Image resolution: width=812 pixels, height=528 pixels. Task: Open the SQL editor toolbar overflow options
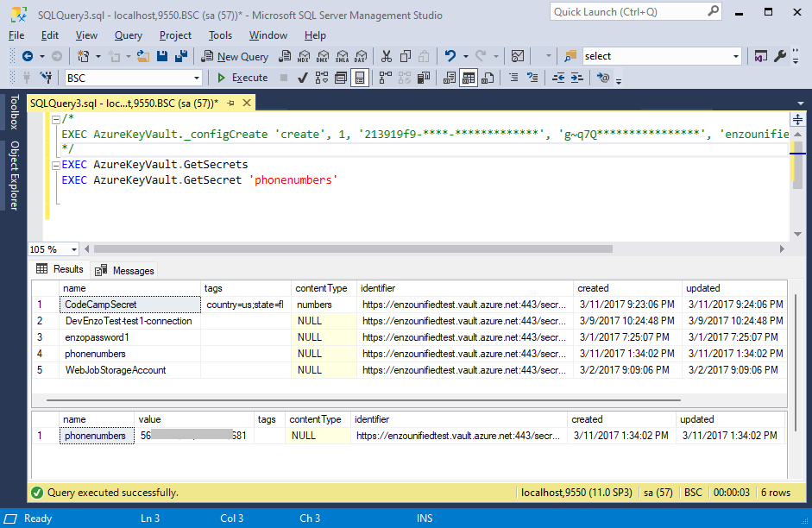pos(619,80)
